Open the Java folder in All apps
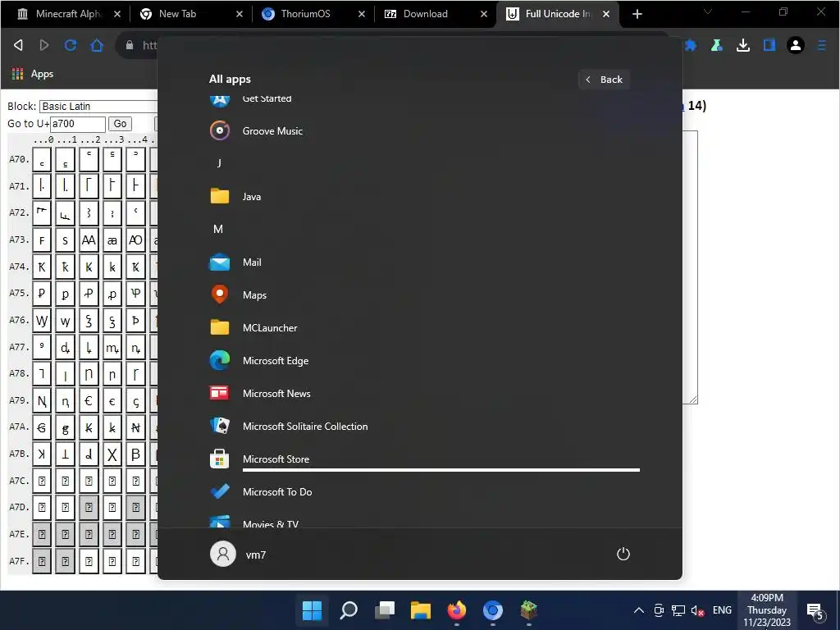This screenshot has height=630, width=840. tap(423, 197)
